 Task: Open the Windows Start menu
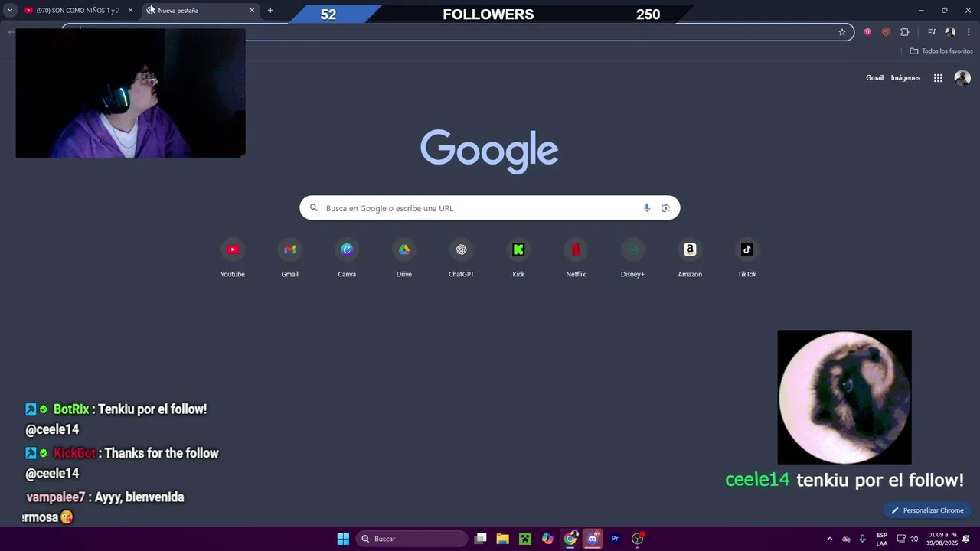(x=343, y=539)
